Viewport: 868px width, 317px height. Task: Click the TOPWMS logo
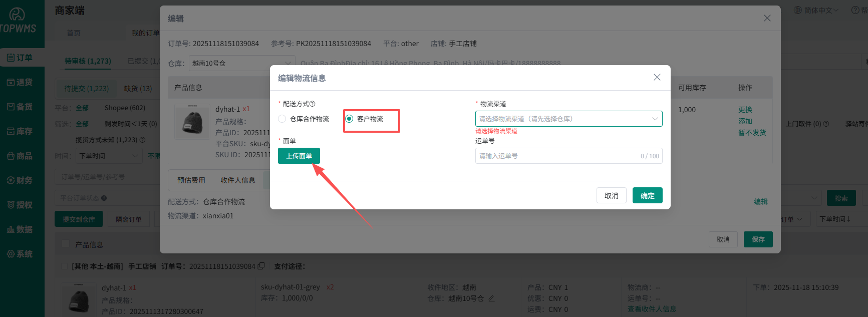[18, 21]
